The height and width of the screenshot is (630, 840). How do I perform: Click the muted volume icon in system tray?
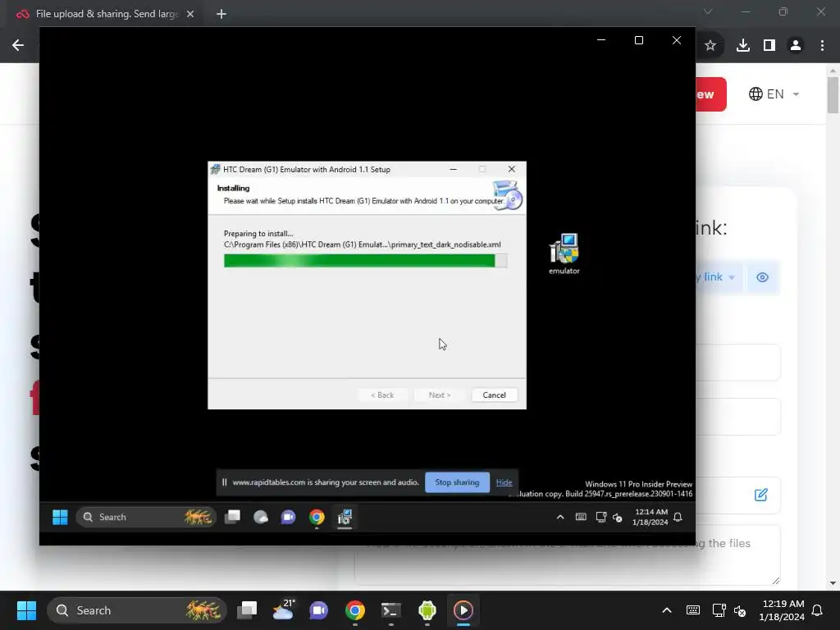click(740, 610)
